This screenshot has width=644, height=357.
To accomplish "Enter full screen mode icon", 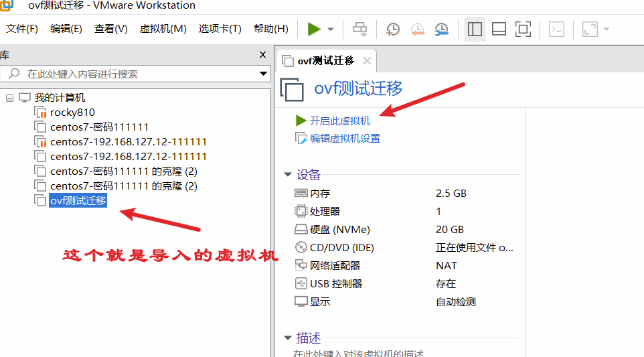I will tap(523, 29).
